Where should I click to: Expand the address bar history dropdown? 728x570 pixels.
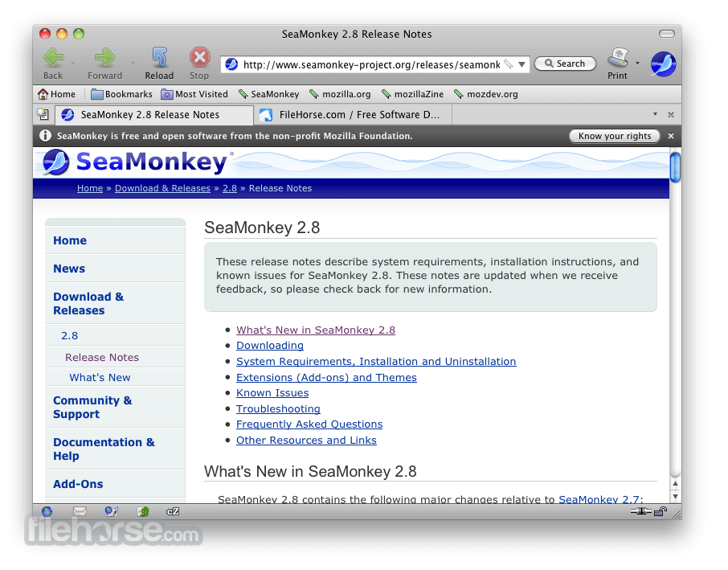(521, 64)
